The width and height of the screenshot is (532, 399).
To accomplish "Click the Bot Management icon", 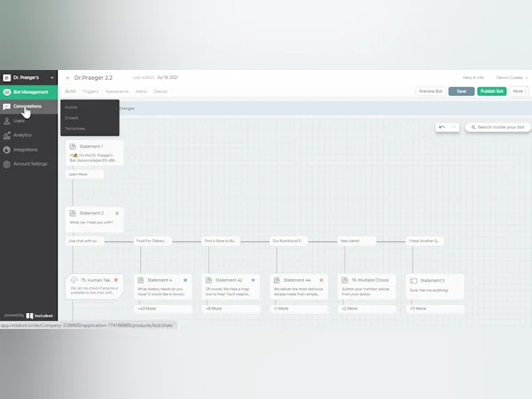I will point(7,91).
